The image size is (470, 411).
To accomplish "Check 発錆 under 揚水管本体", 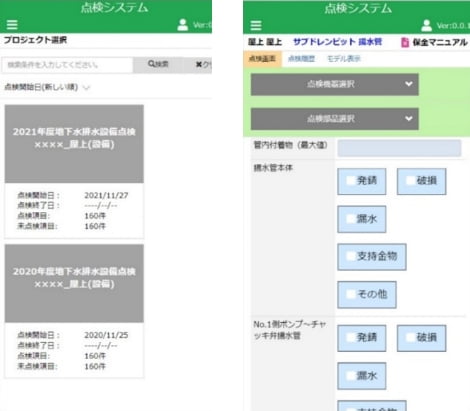I will pyautogui.click(x=362, y=181).
